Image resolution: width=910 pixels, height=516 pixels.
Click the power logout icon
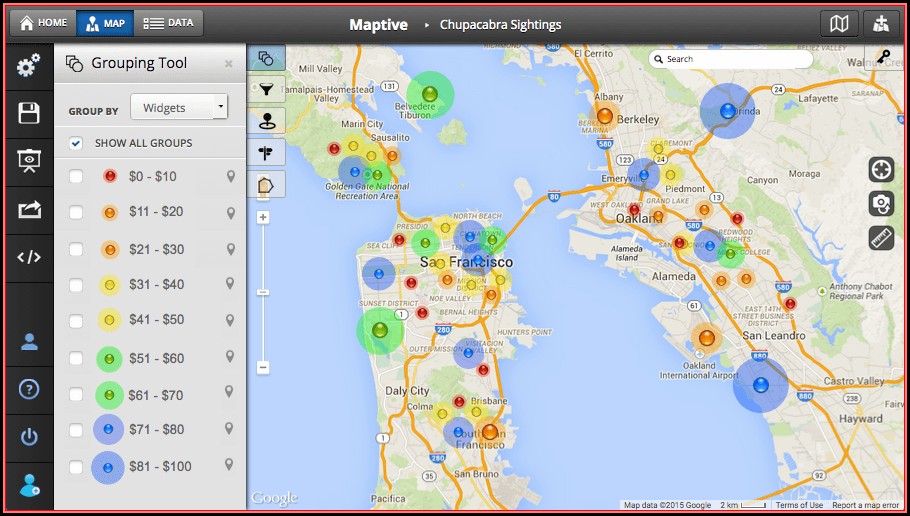[x=29, y=437]
